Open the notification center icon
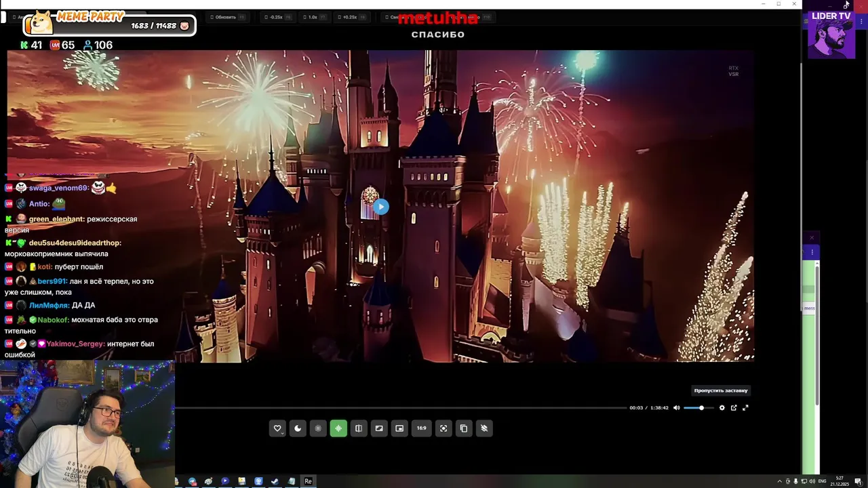The width and height of the screenshot is (868, 488). pyautogui.click(x=859, y=481)
